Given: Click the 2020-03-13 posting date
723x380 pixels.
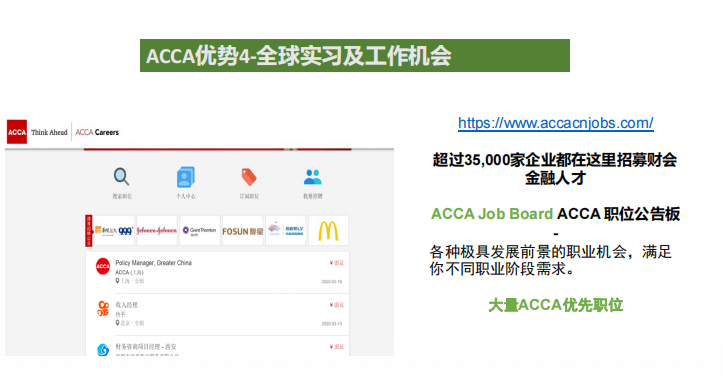Looking at the screenshot, I should pos(332,323).
